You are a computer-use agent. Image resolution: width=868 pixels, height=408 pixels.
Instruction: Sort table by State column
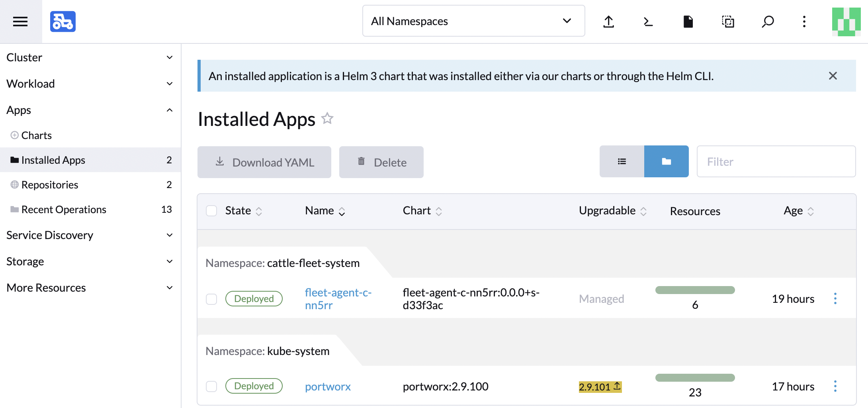243,211
